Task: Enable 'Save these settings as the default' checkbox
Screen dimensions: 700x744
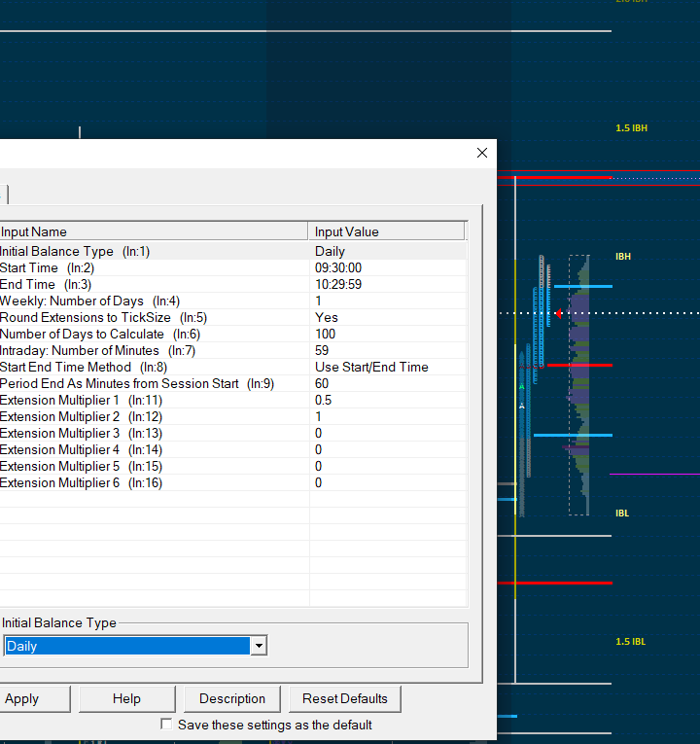Action: click(166, 725)
